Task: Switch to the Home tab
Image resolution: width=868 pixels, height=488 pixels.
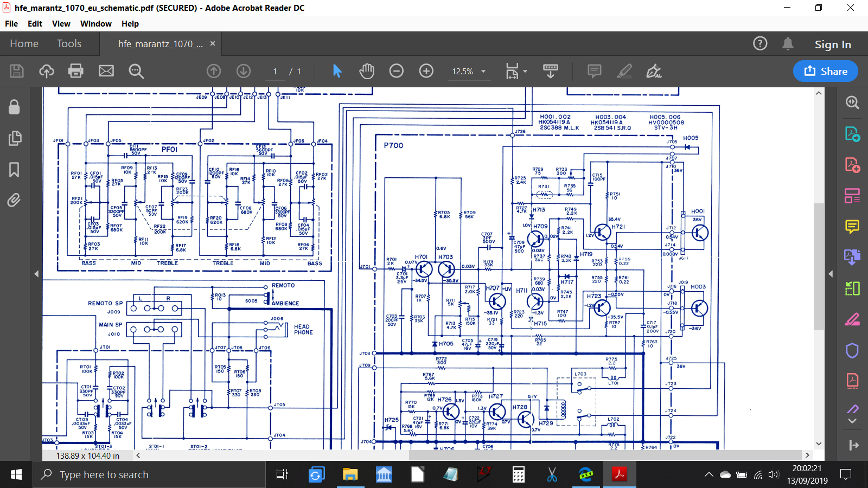Action: click(24, 43)
